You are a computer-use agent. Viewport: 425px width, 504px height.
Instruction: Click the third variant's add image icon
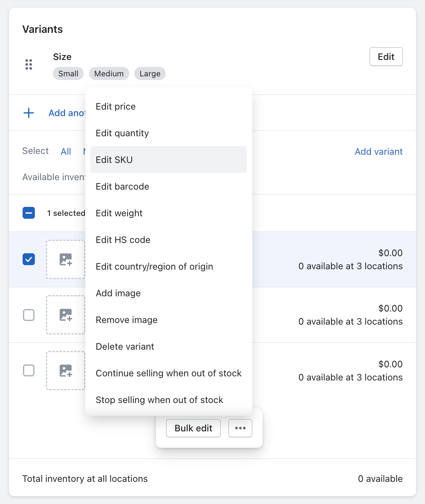66,371
